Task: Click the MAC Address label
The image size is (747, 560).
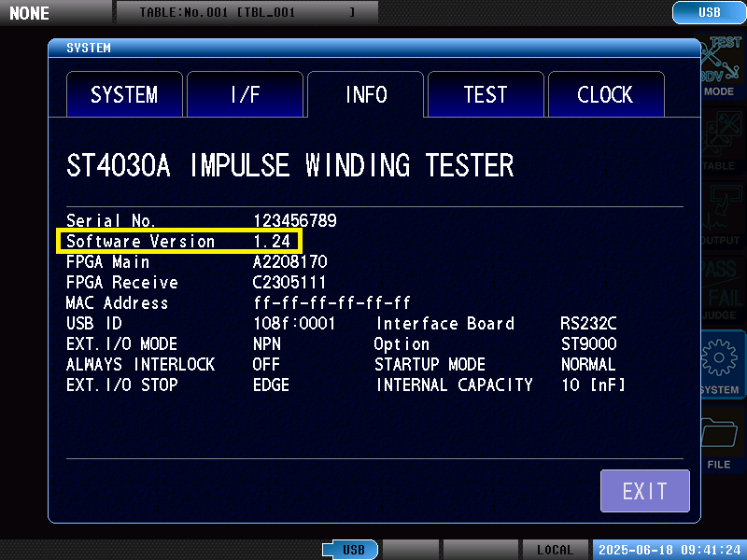Action: 118,302
